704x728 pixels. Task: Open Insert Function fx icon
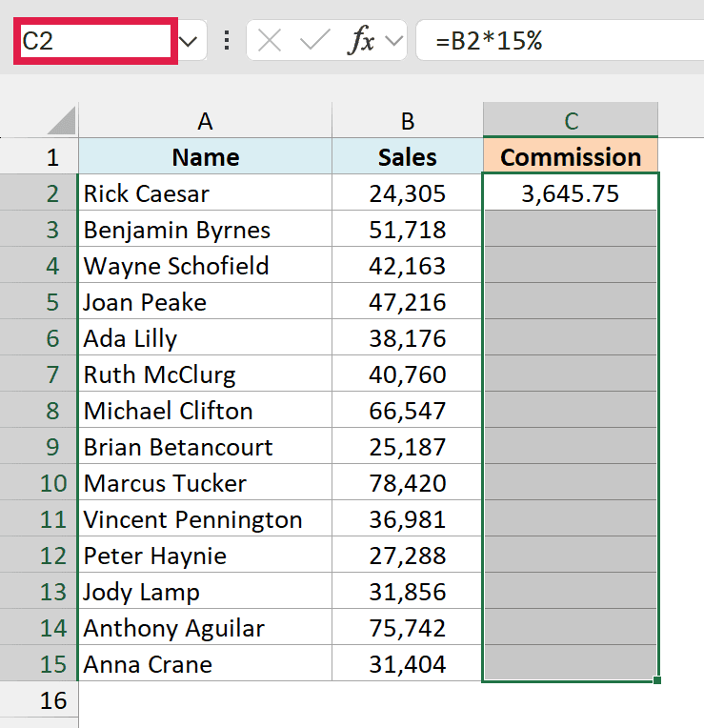(x=361, y=40)
